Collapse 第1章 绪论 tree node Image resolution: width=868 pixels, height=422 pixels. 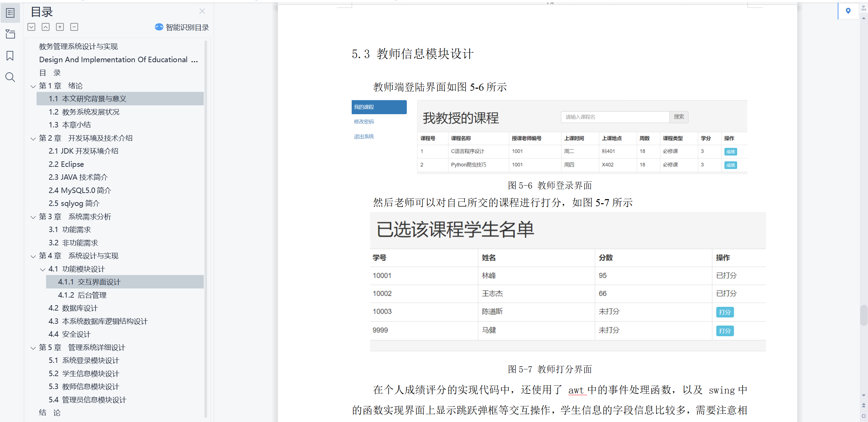33,86
